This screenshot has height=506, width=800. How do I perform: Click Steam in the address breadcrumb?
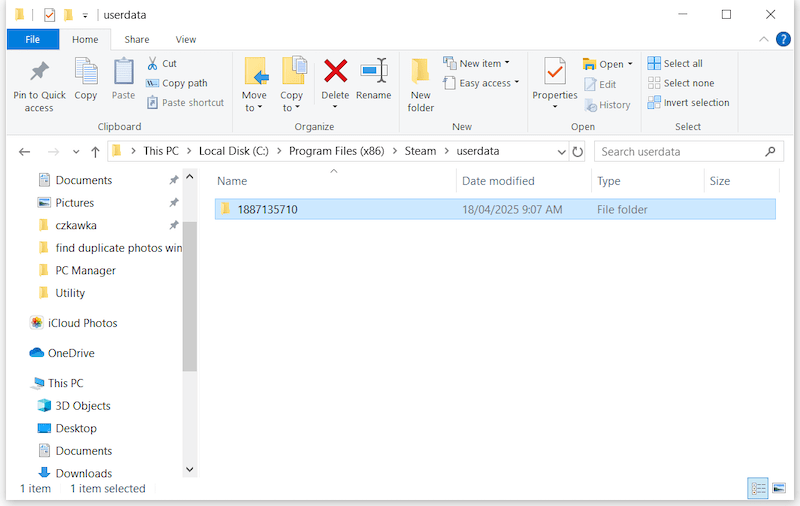coord(420,151)
